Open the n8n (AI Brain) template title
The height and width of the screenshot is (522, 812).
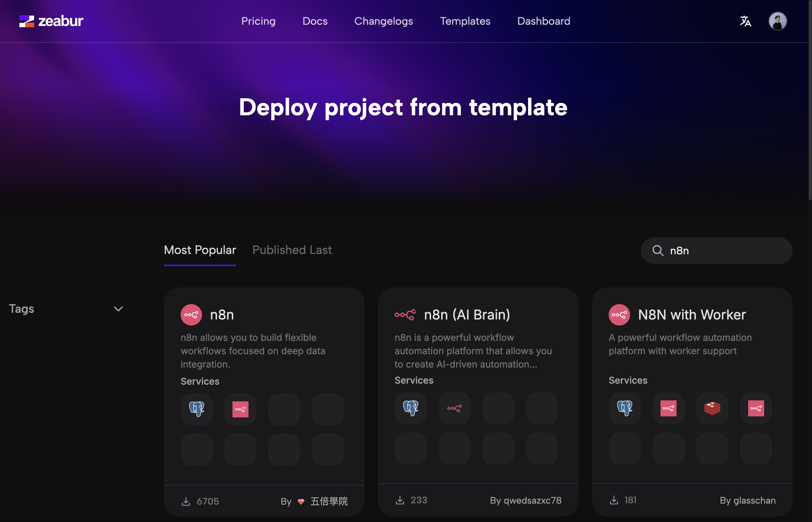467,314
